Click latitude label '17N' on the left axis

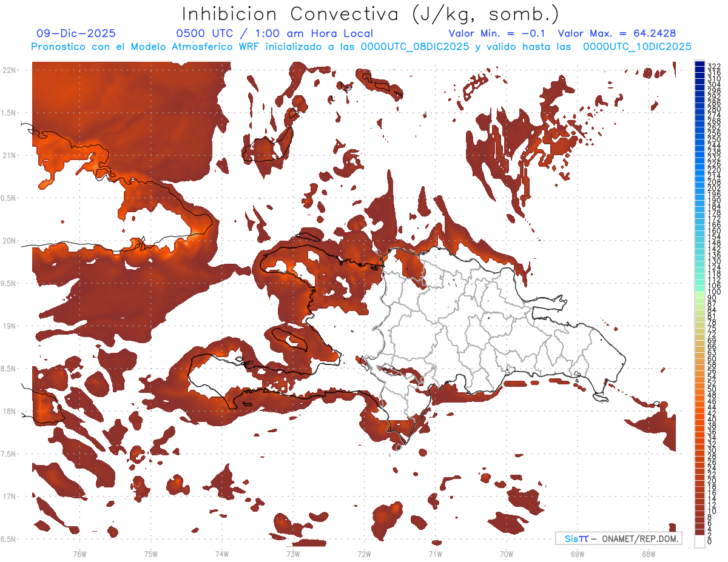8,497
